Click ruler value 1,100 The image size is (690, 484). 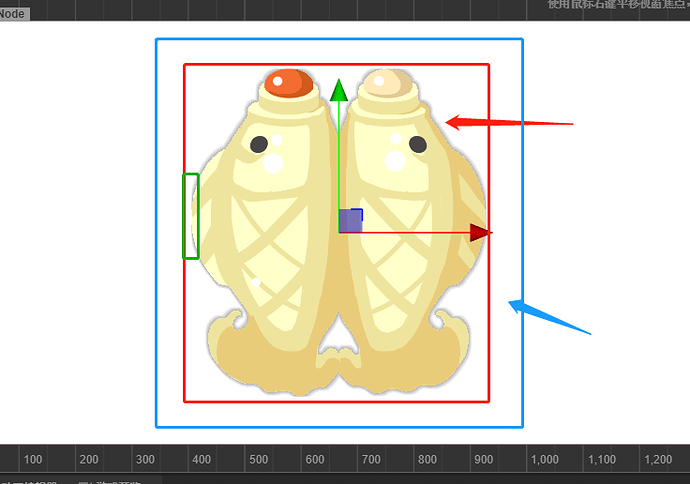pyautogui.click(x=602, y=460)
